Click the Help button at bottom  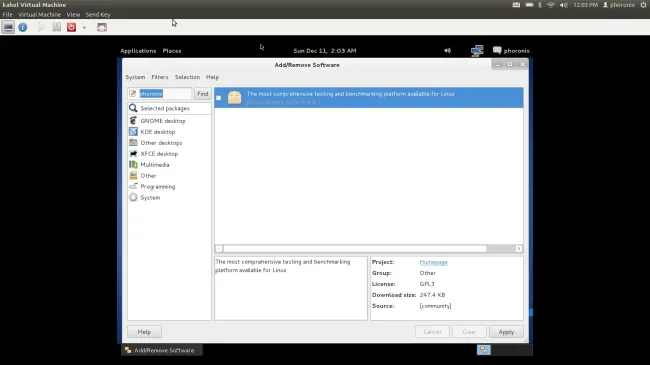click(x=144, y=332)
